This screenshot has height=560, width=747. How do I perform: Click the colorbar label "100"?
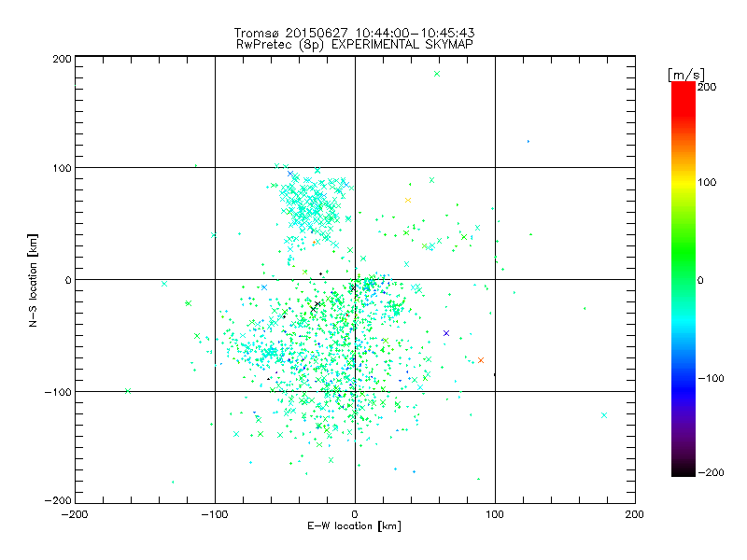coord(707,182)
